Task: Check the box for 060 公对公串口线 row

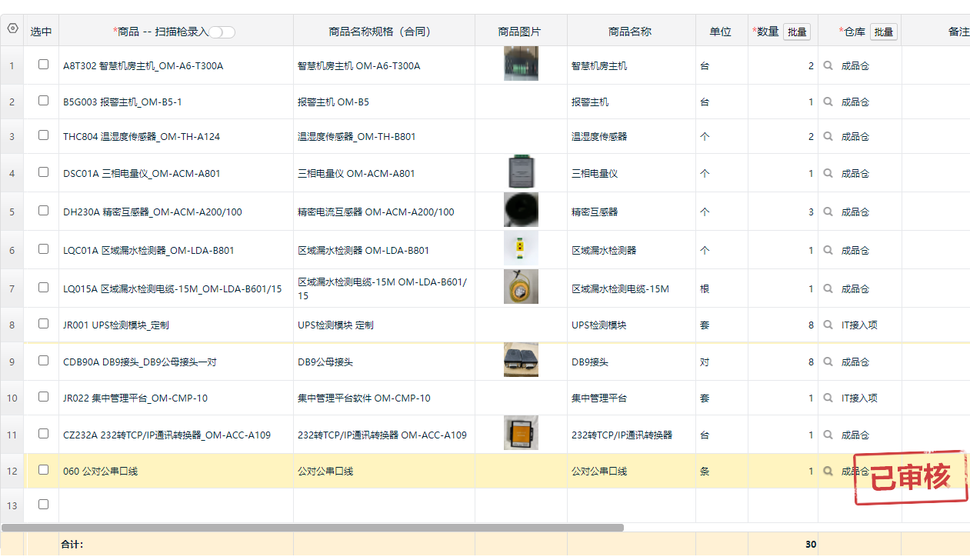Action: (x=43, y=470)
